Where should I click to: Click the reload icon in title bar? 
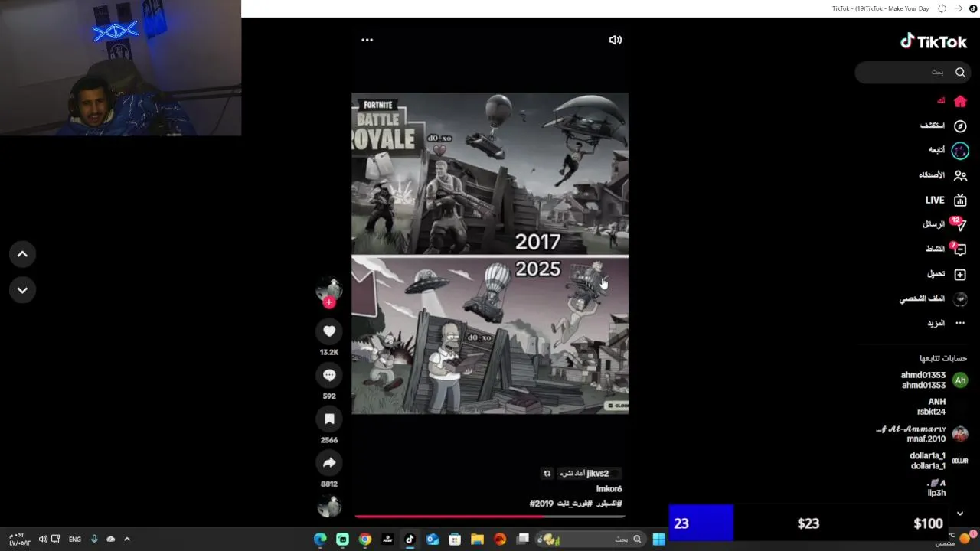(942, 8)
